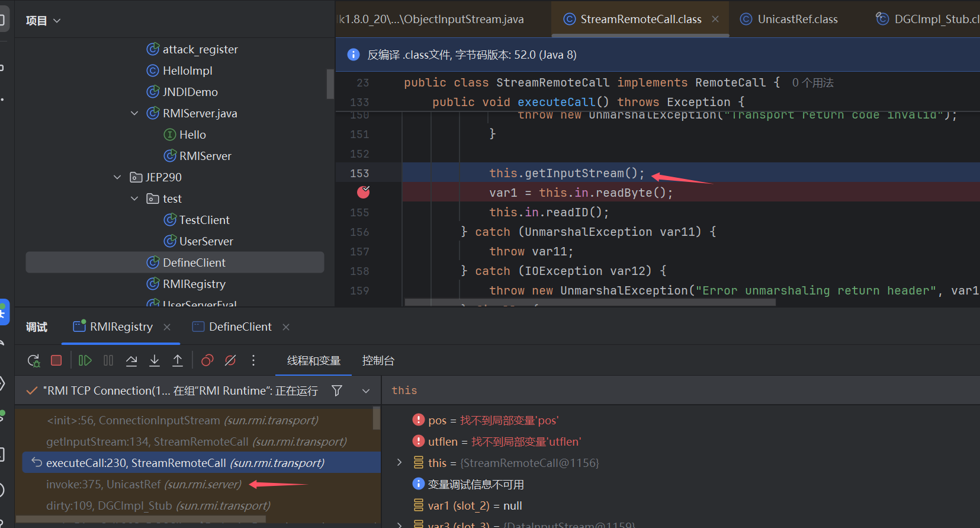Open the ObjectInputStream.java tab
The width and height of the screenshot is (980, 528).
click(430, 19)
